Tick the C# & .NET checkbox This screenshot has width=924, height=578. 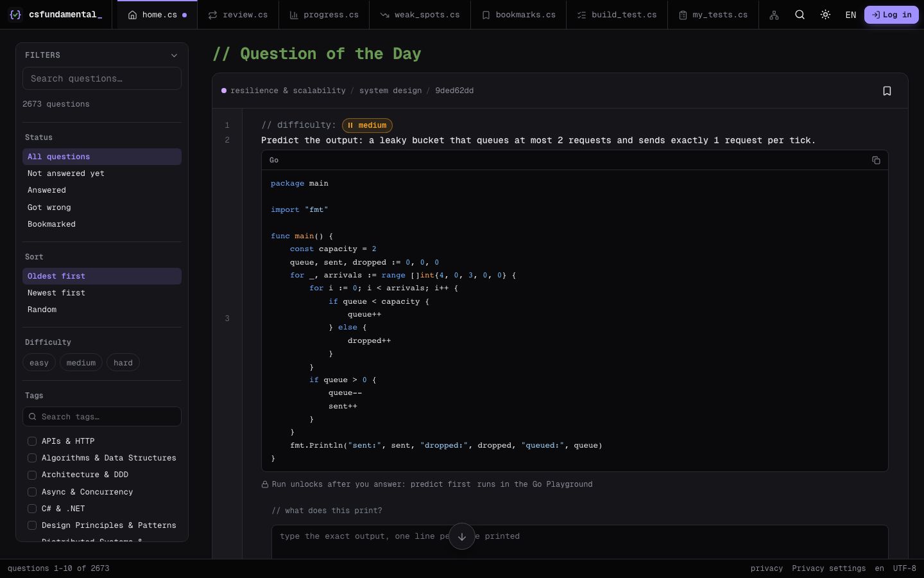(32, 509)
